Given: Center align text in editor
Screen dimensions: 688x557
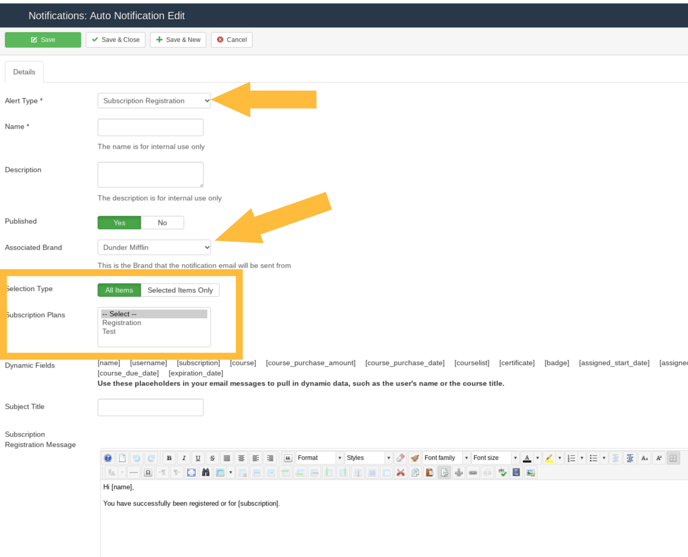Looking at the screenshot, I should click(241, 458).
